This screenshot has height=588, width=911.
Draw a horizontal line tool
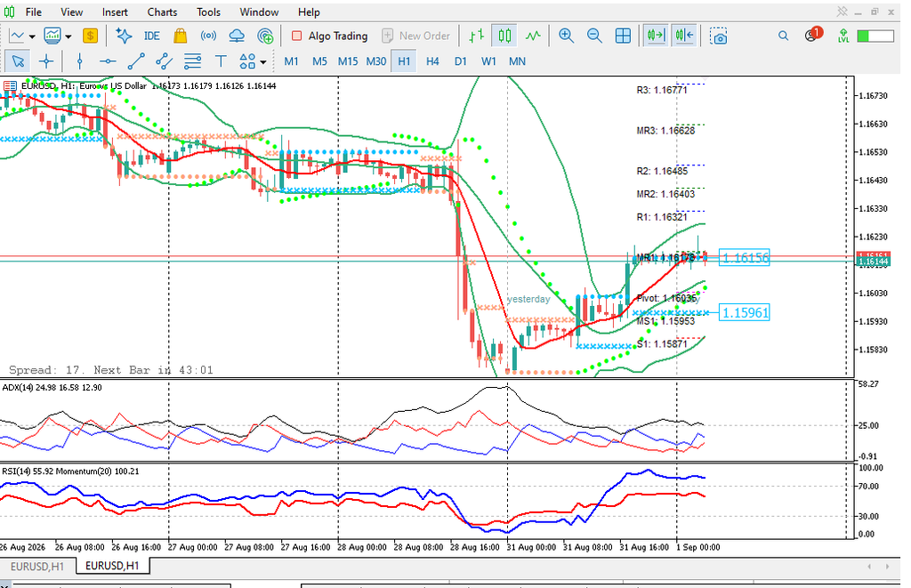108,61
